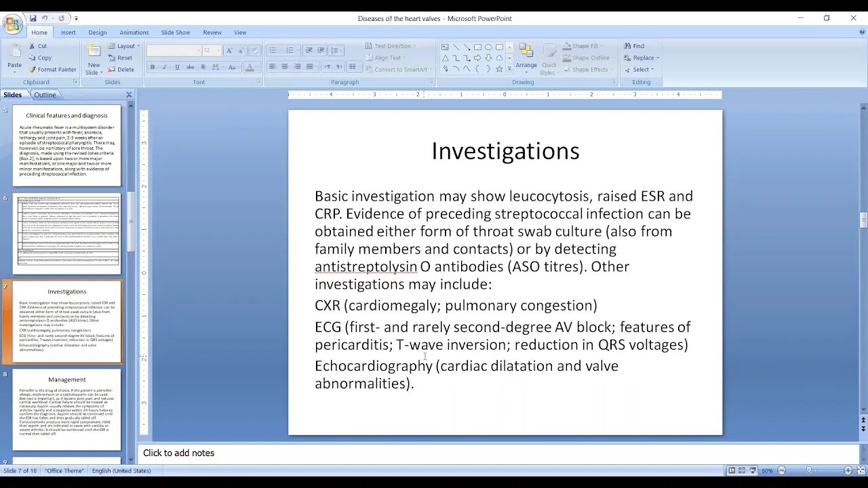868x488 pixels.
Task: Adjust the zoom slider handle
Action: (809, 470)
